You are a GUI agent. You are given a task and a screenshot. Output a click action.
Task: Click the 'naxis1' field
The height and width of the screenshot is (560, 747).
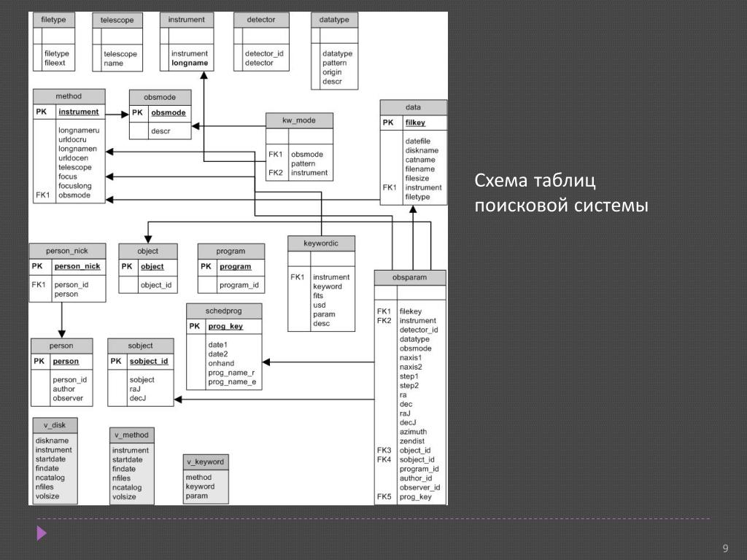tap(411, 357)
